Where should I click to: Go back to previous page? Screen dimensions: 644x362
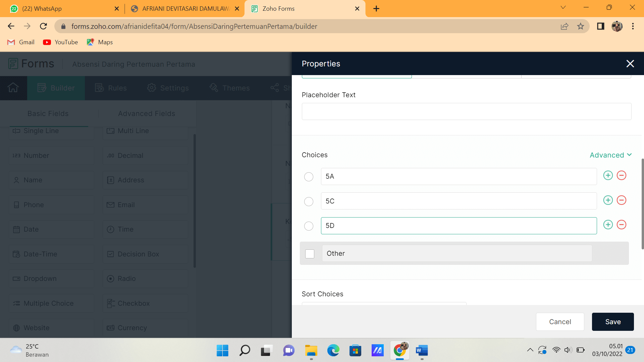(11, 26)
